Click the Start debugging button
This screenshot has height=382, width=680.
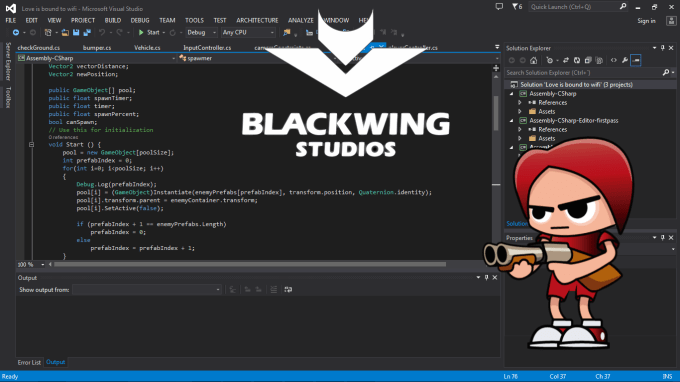pyautogui.click(x=149, y=33)
